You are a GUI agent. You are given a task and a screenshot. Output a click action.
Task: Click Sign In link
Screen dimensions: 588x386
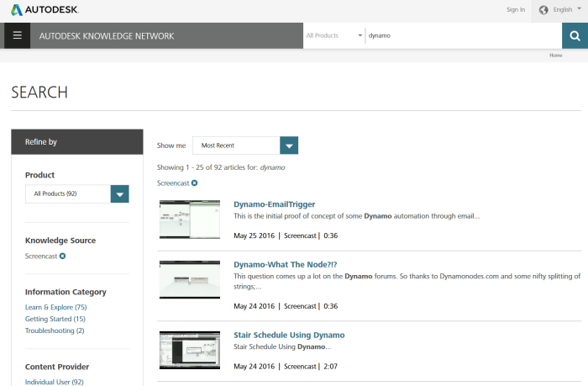[x=516, y=10]
